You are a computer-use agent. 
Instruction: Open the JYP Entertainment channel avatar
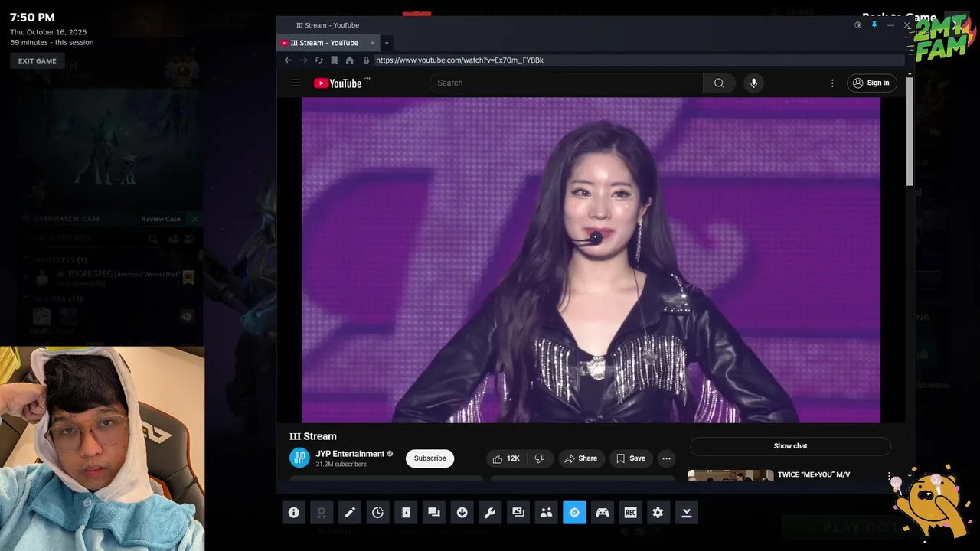(299, 458)
